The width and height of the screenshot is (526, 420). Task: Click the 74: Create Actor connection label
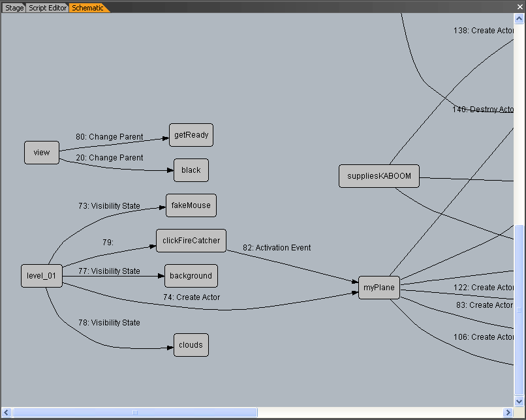pos(191,297)
